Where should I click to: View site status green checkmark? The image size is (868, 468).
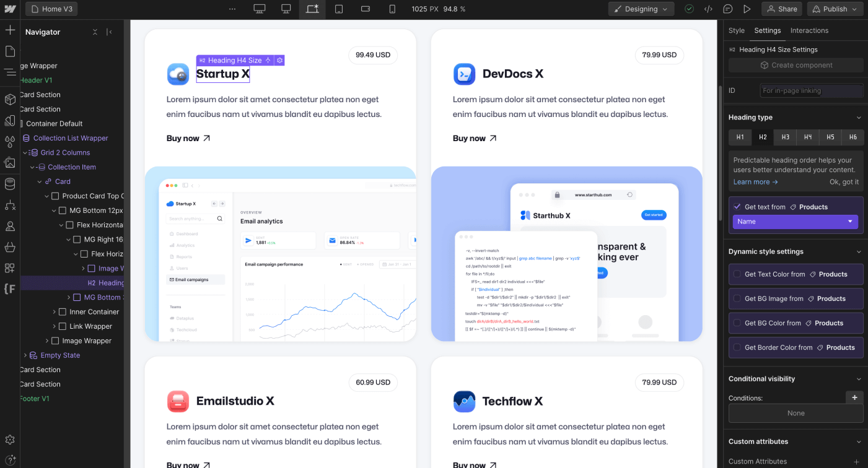[x=689, y=9]
